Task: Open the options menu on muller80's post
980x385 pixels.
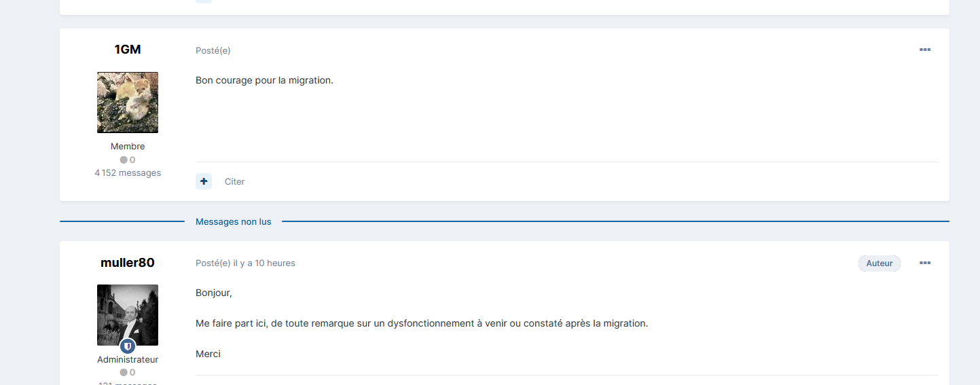Action: point(924,263)
